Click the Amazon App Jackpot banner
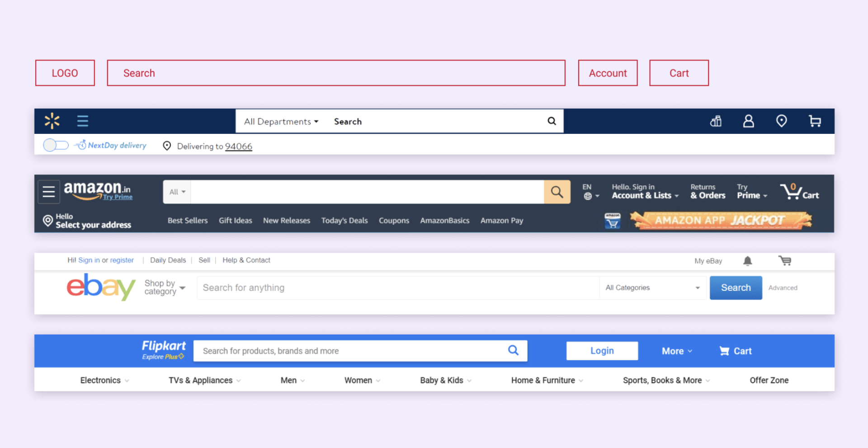The width and height of the screenshot is (868, 448). (x=721, y=220)
